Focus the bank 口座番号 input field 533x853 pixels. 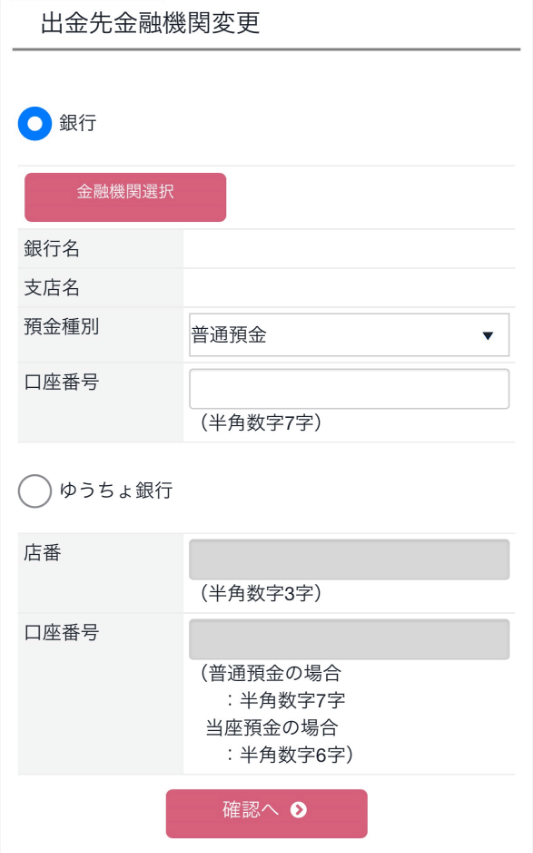click(349, 389)
